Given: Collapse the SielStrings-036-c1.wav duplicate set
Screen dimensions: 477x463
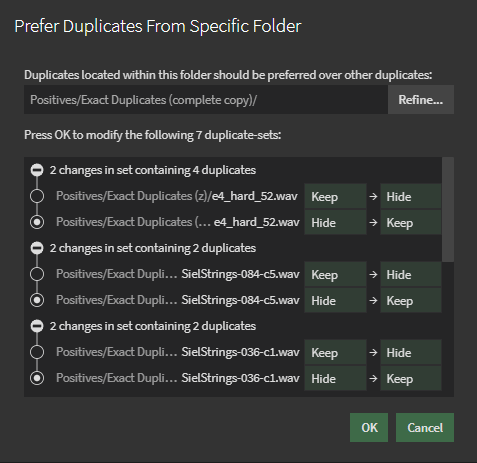Looking at the screenshot, I should (37, 326).
